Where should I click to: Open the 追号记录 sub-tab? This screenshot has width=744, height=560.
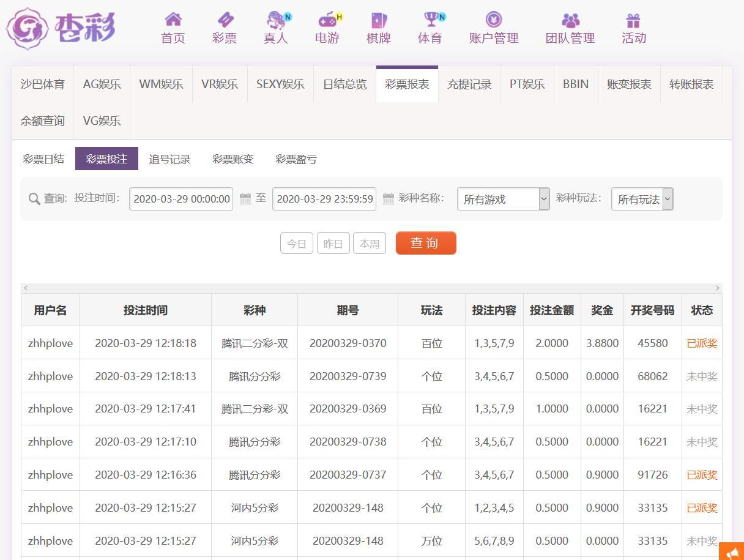point(169,159)
